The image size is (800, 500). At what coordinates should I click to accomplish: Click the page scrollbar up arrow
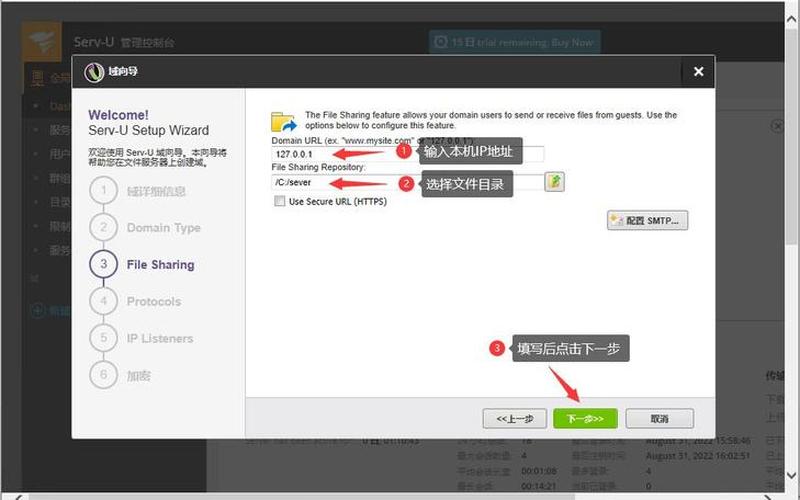click(x=792, y=19)
